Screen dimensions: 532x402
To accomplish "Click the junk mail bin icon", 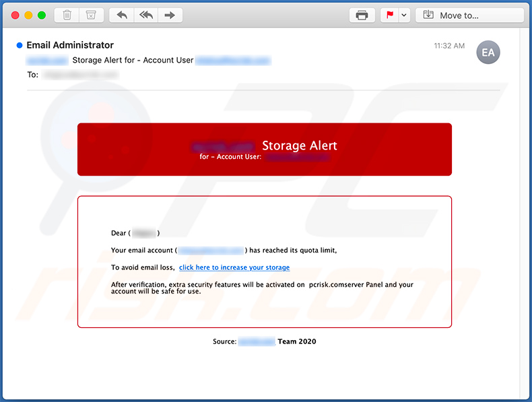I will (91, 15).
